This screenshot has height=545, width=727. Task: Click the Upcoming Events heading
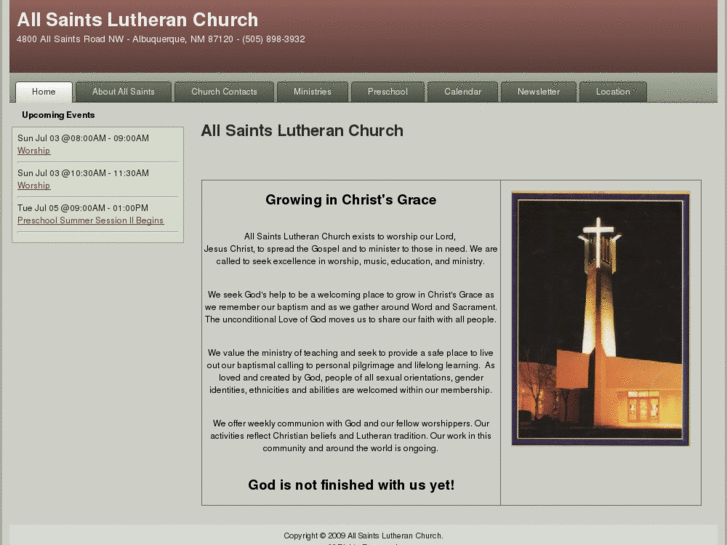[x=58, y=115]
